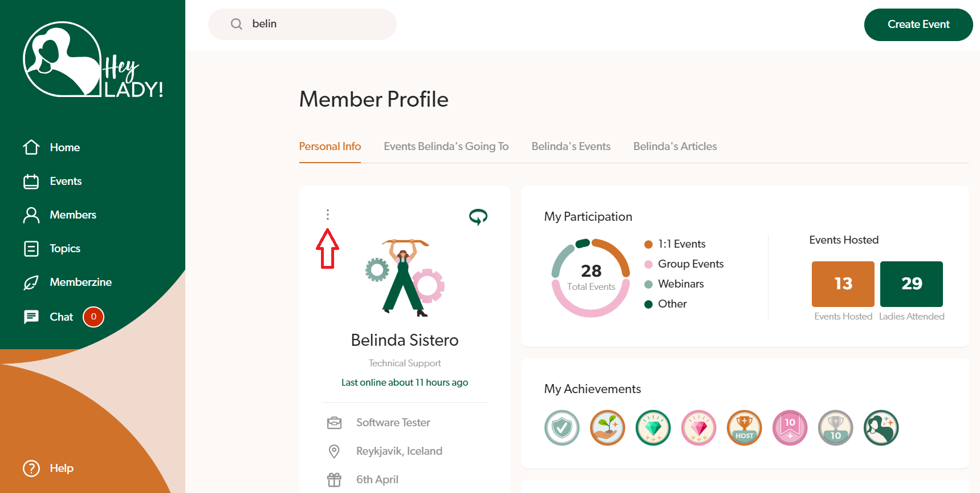Click the green refresh arrow icon
Image resolution: width=980 pixels, height=493 pixels.
pos(478,216)
